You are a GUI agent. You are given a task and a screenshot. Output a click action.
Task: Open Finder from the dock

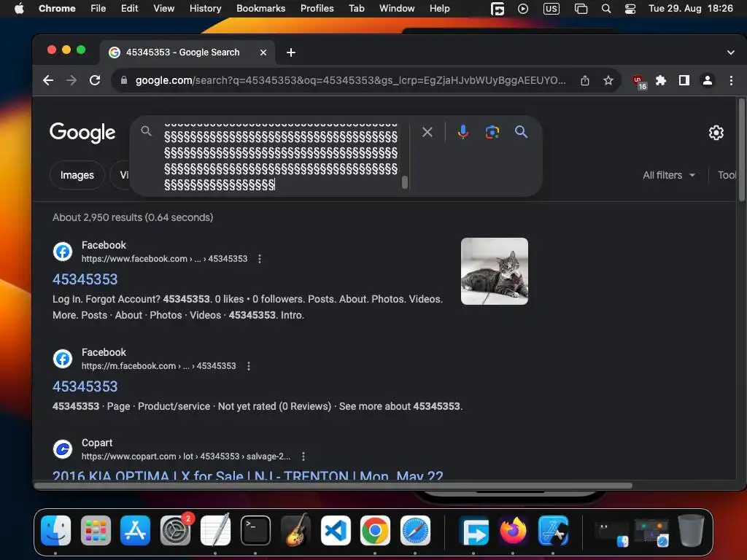point(55,530)
